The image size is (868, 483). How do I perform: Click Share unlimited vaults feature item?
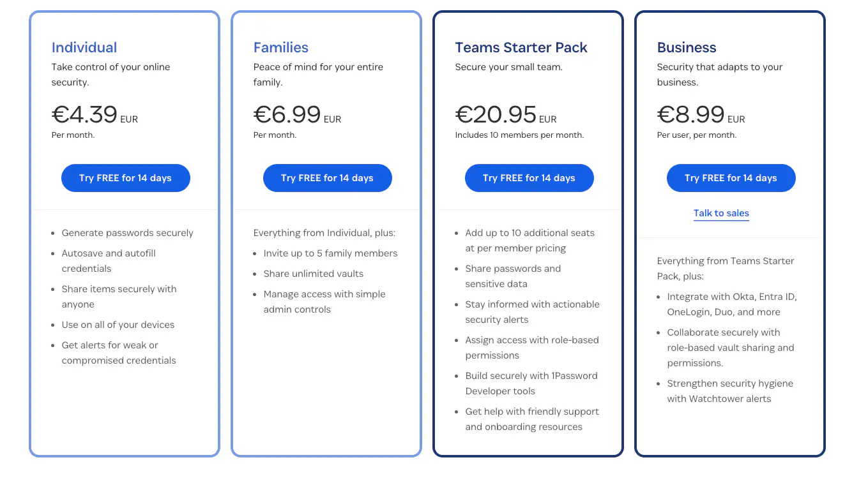click(x=314, y=273)
